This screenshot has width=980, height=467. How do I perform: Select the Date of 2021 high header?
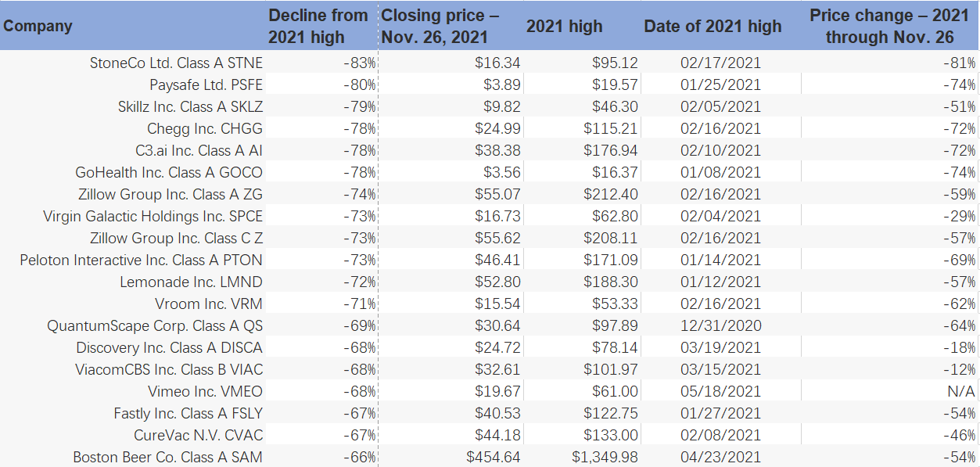(x=713, y=26)
